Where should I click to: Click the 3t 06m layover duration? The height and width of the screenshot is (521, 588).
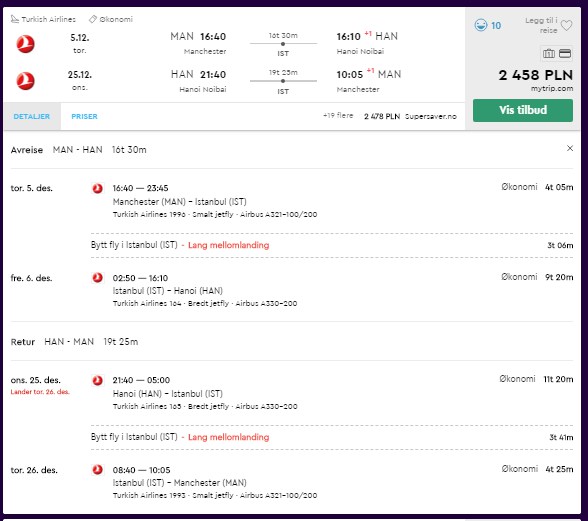(x=560, y=245)
